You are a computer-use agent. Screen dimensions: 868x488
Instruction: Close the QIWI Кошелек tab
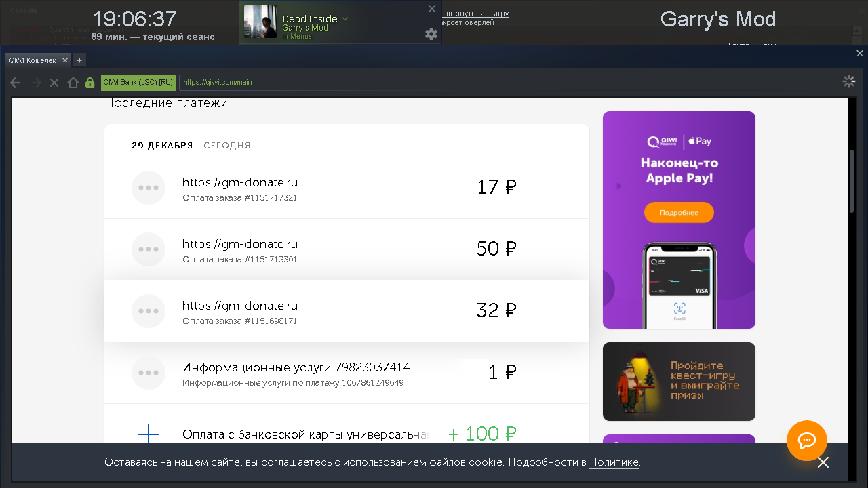[x=65, y=60]
